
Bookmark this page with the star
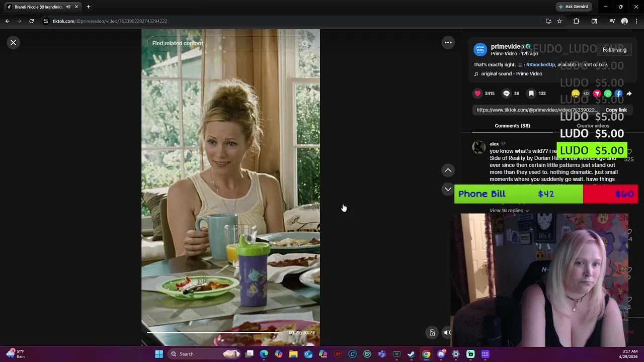coord(559,21)
